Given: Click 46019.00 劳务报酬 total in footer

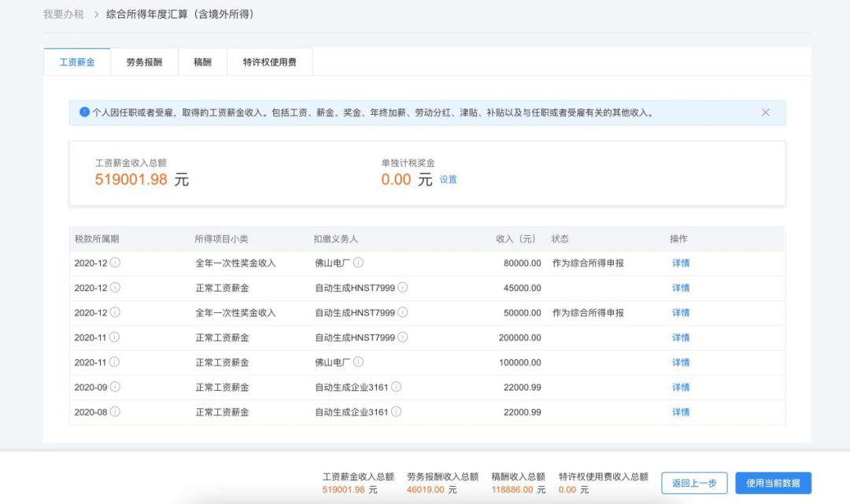Looking at the screenshot, I should coord(426,490).
